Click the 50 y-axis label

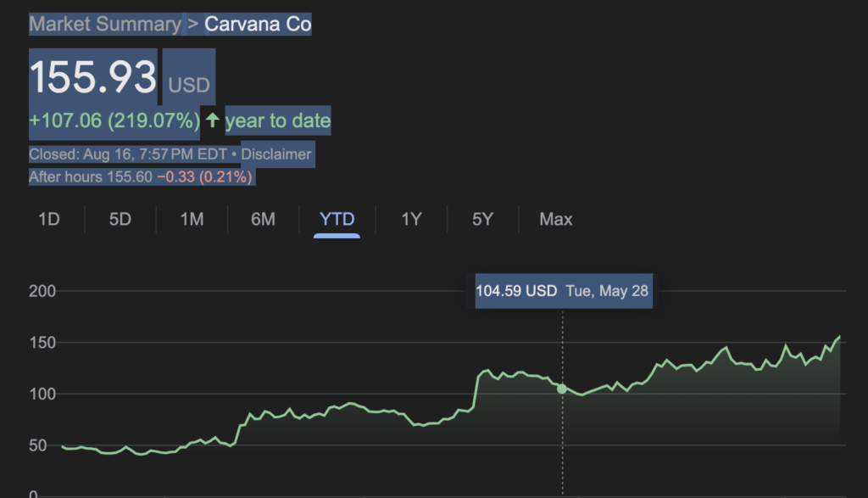click(x=37, y=446)
